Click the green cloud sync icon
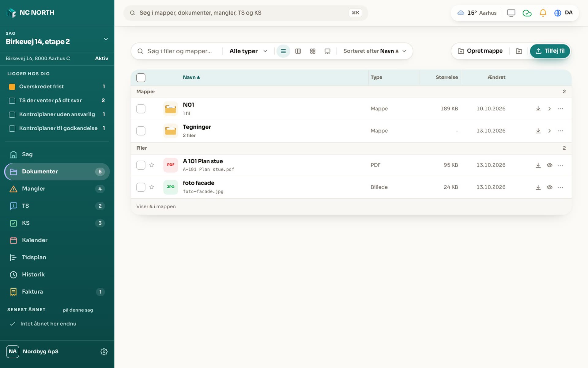 tap(527, 13)
